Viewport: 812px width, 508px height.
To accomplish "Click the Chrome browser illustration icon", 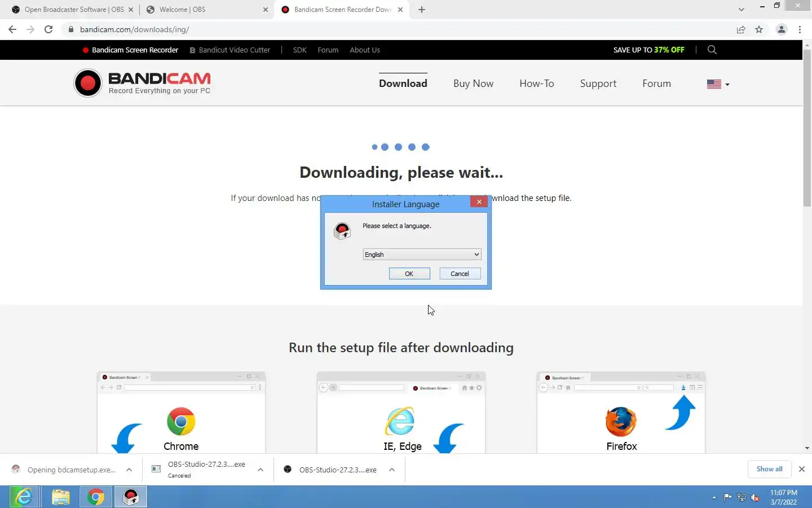I will tap(181, 421).
